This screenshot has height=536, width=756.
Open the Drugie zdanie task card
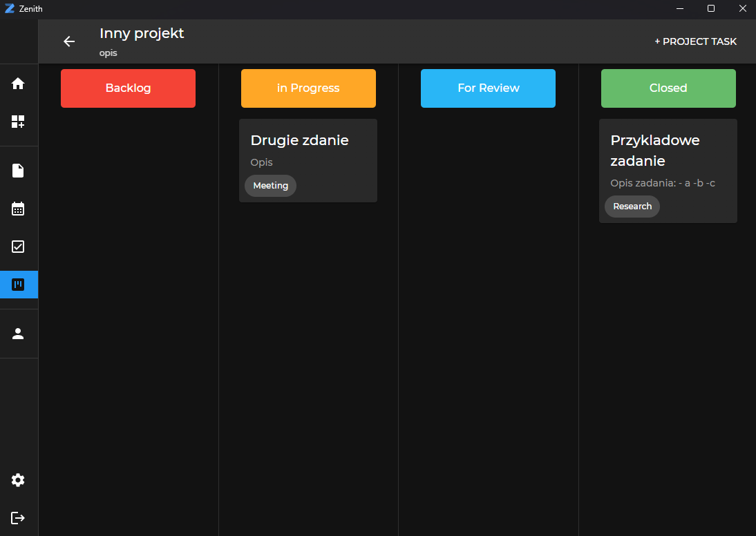click(x=308, y=160)
